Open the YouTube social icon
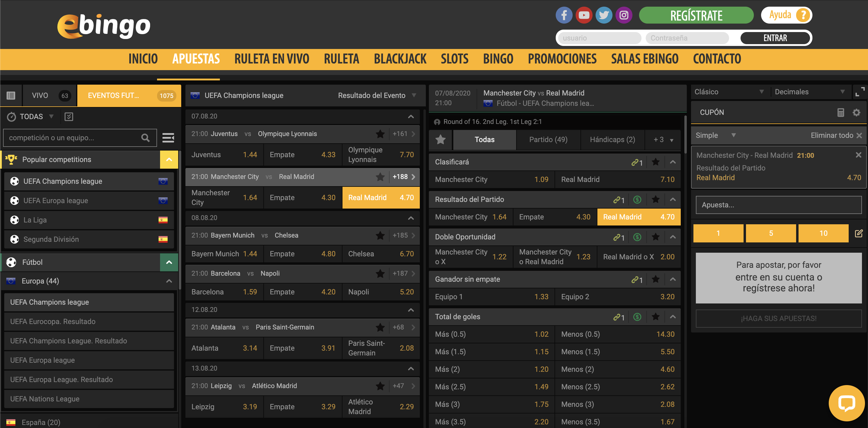This screenshot has width=868, height=428. (583, 15)
